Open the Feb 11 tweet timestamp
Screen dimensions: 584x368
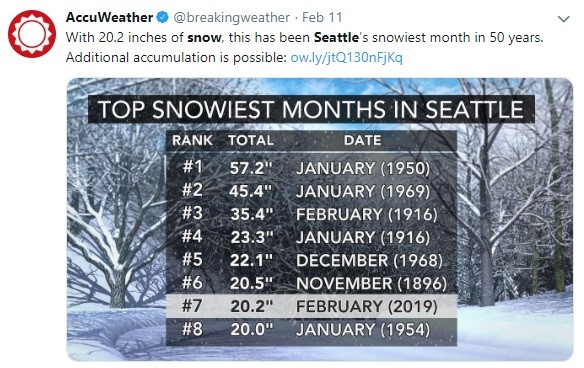point(322,17)
